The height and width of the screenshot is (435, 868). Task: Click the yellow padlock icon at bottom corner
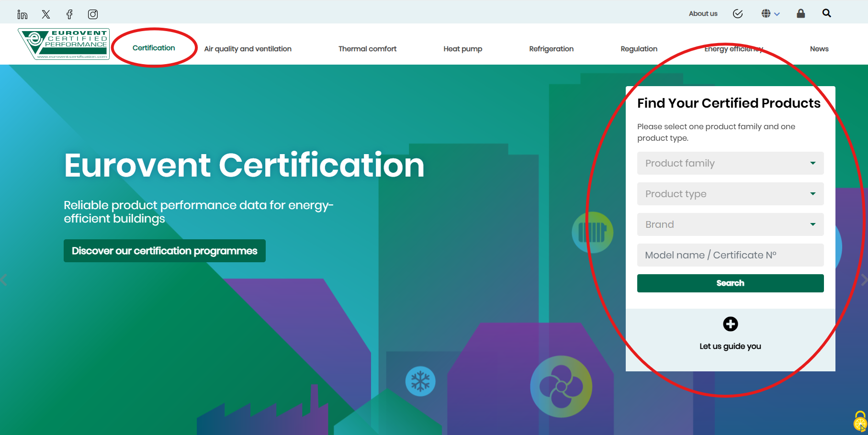click(860, 422)
